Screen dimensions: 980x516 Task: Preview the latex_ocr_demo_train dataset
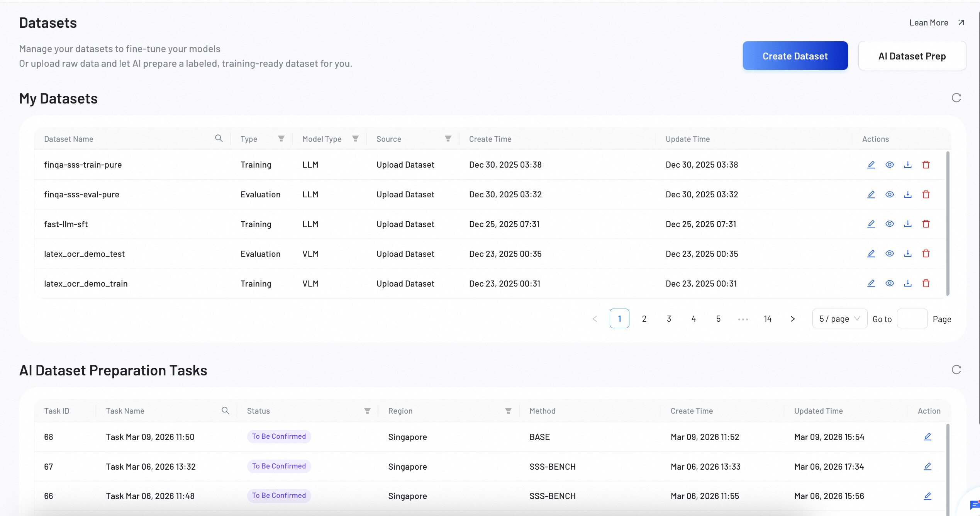coord(890,283)
